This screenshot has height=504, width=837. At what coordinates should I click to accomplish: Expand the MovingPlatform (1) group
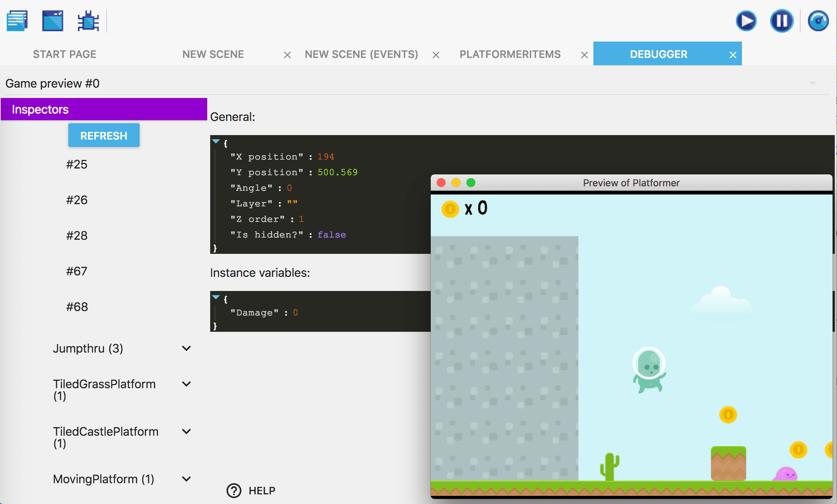pyautogui.click(x=186, y=479)
